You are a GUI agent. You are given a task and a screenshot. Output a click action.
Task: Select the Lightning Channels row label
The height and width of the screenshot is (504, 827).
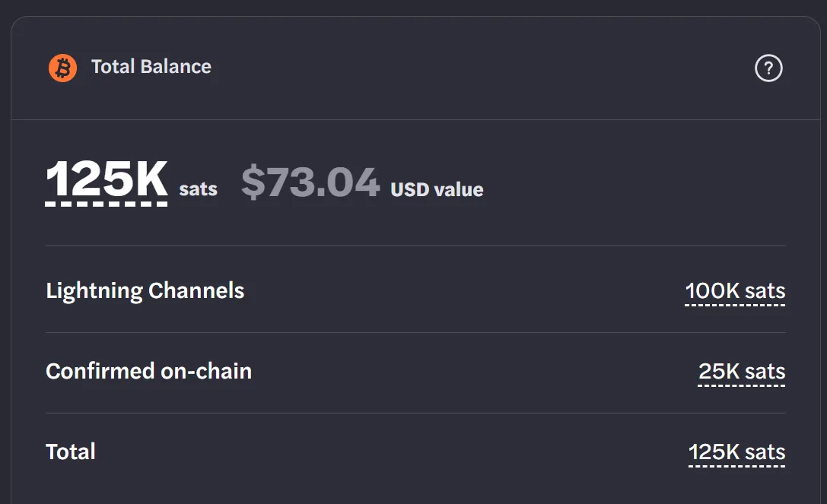[x=145, y=291]
